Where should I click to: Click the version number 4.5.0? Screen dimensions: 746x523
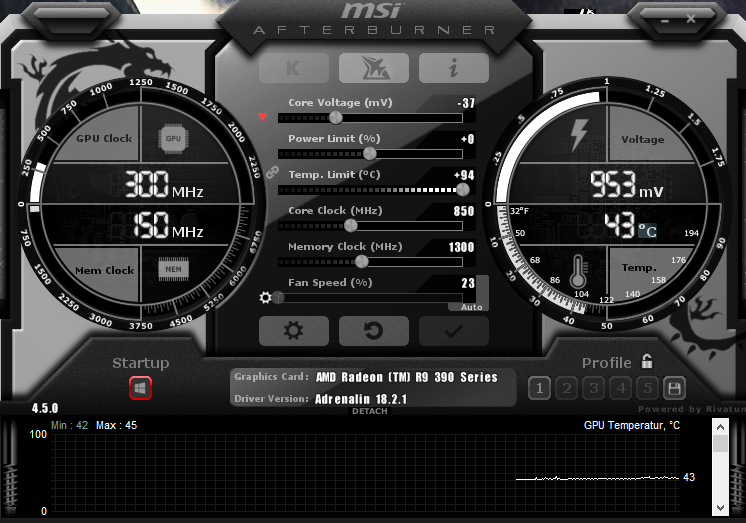tap(45, 408)
